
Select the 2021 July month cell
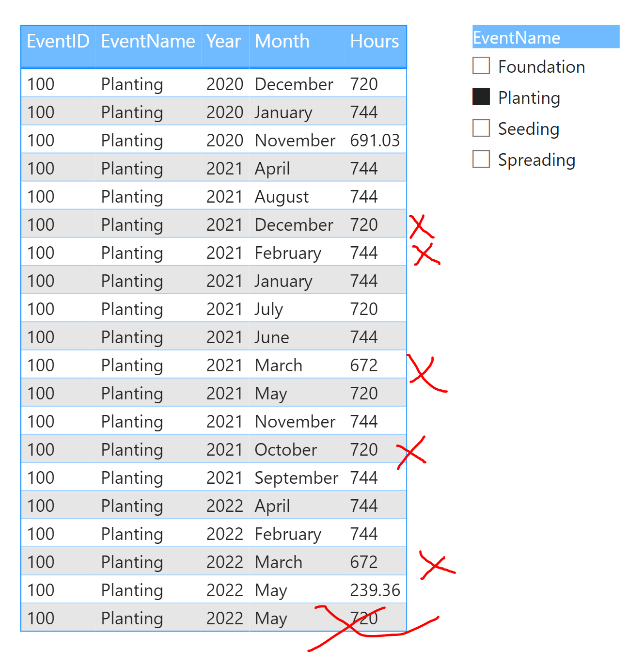click(269, 309)
